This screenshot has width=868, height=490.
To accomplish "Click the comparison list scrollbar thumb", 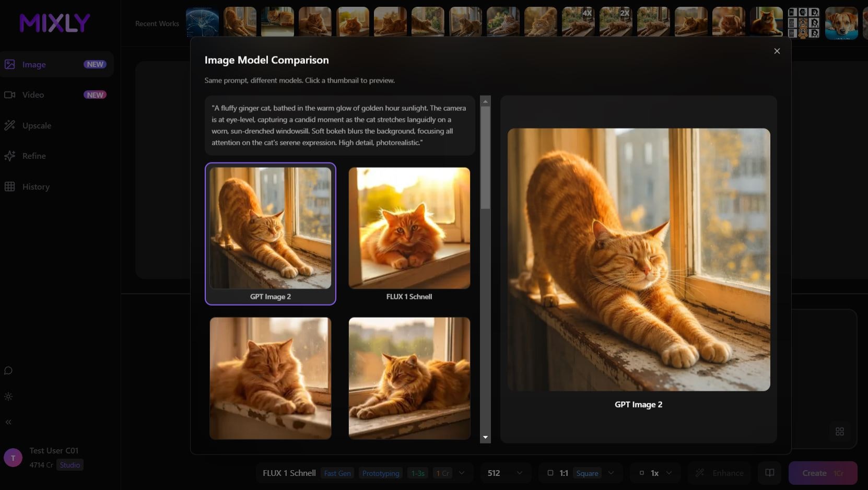I will [485, 158].
